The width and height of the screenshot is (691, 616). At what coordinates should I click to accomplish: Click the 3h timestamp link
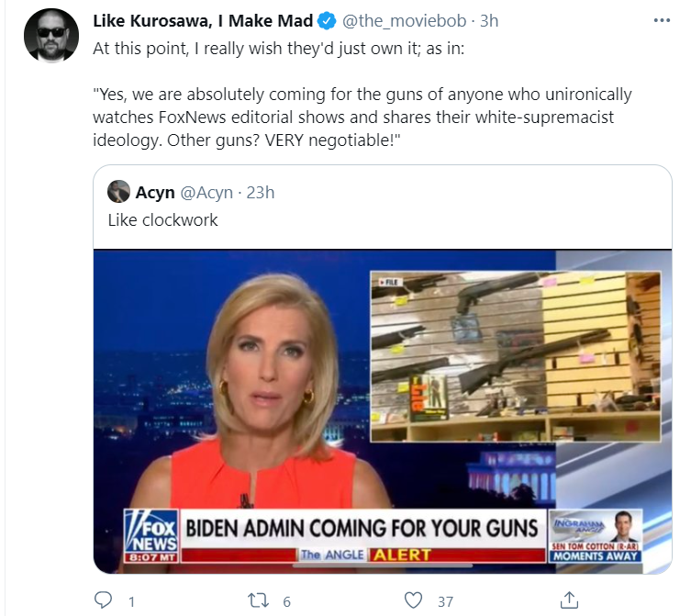point(489,21)
